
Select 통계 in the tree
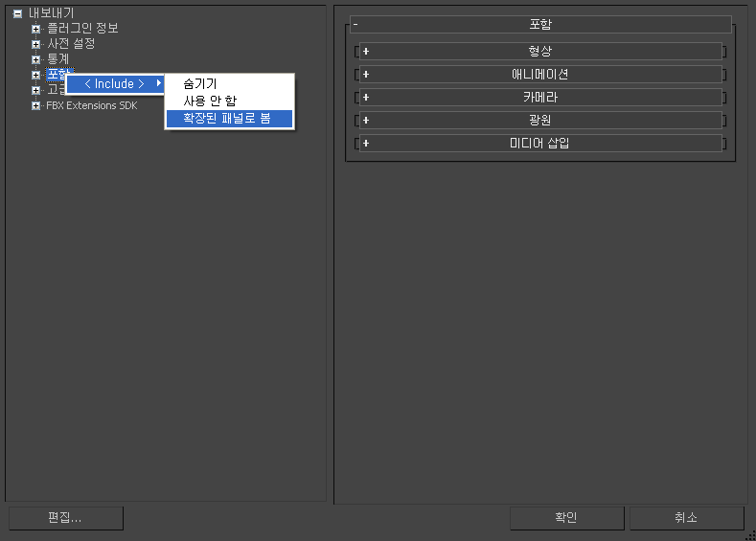point(57,58)
